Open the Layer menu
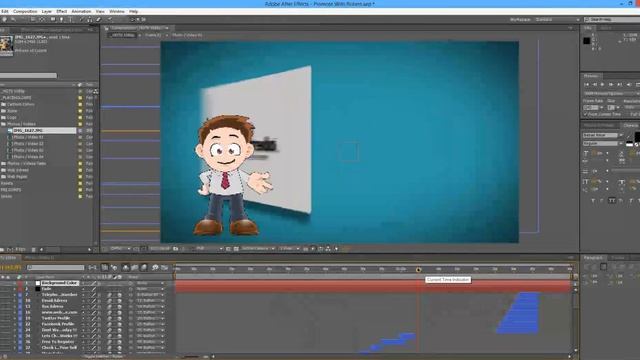 [47, 11]
